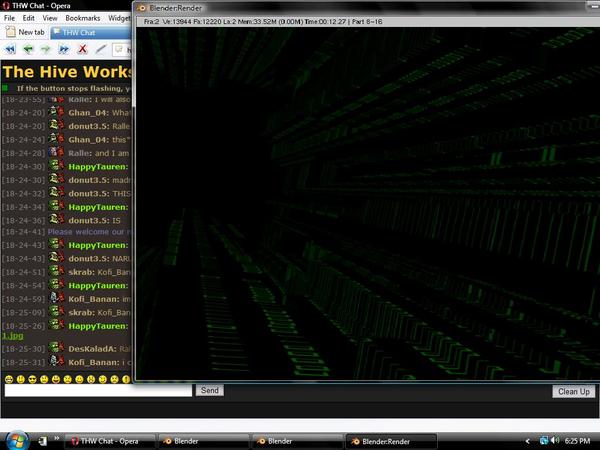
Task: Switch to the THW Chat tab
Action: (91, 33)
